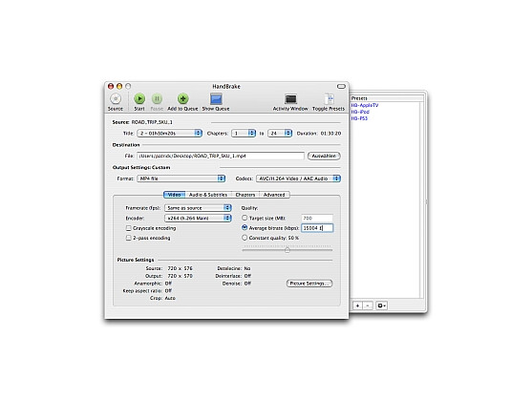
Task: Click the Target size field showing 700
Action: pyautogui.click(x=317, y=218)
